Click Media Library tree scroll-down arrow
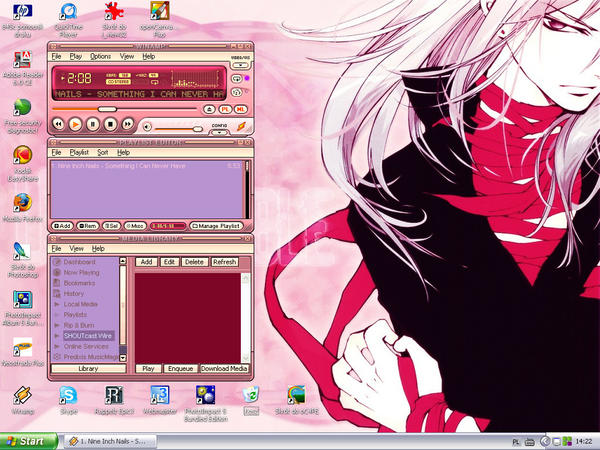Image resolution: width=600 pixels, height=450 pixels. coord(123,358)
